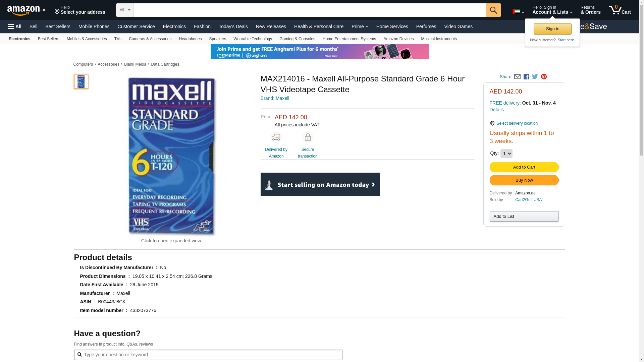
Task: Expand the Add to List dropdown
Action: (x=524, y=216)
